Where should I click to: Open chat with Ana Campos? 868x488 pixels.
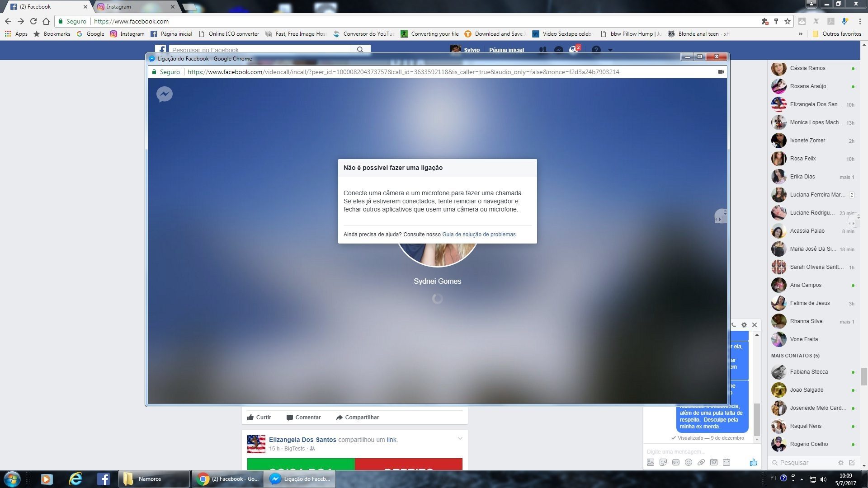[813, 285]
